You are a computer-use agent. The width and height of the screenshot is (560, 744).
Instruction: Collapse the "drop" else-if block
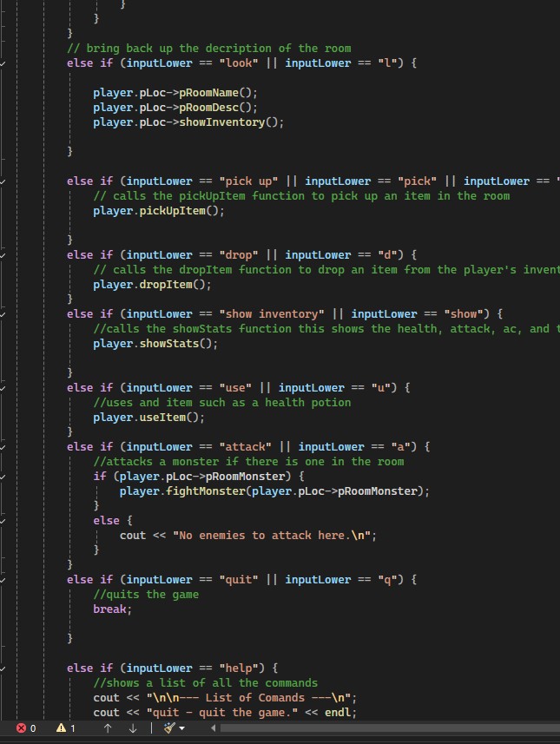coord(3,255)
